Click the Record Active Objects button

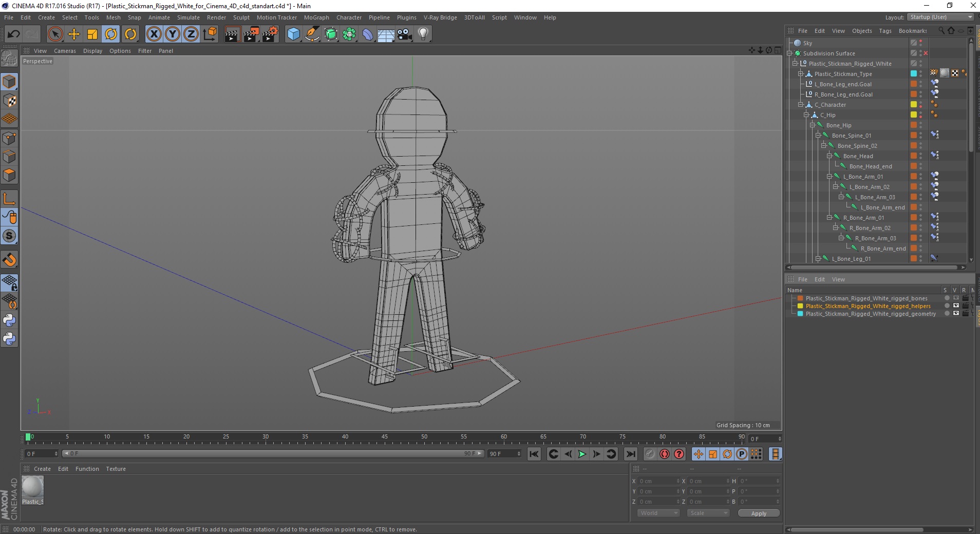coord(650,454)
